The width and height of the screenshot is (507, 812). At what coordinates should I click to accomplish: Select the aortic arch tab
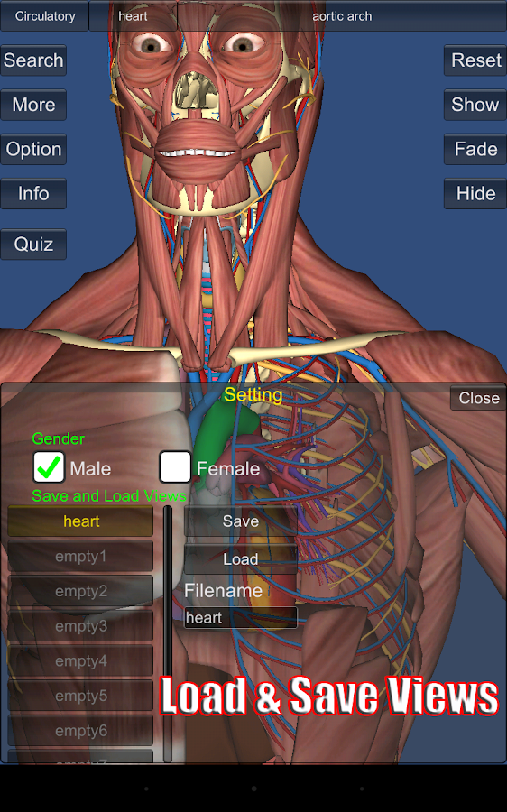pyautogui.click(x=342, y=16)
